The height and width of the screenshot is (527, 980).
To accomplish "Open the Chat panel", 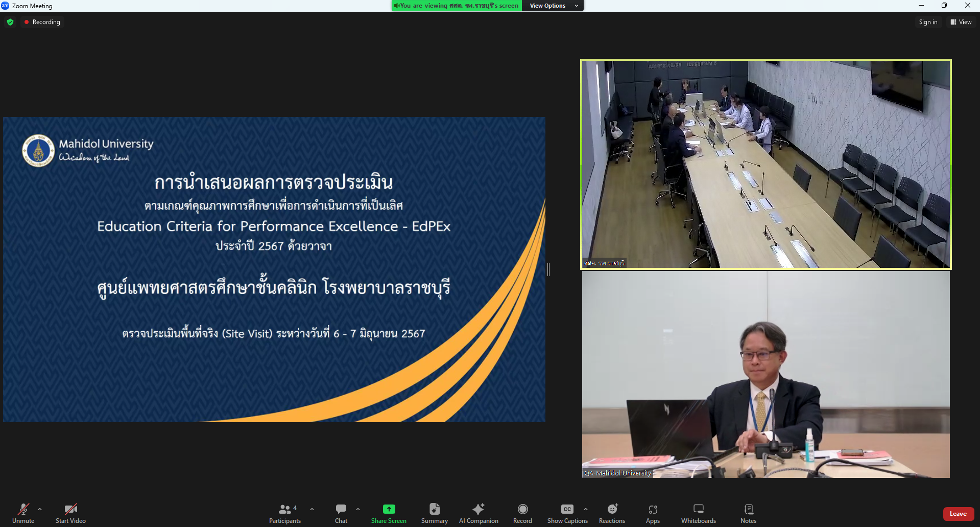I will pyautogui.click(x=341, y=513).
